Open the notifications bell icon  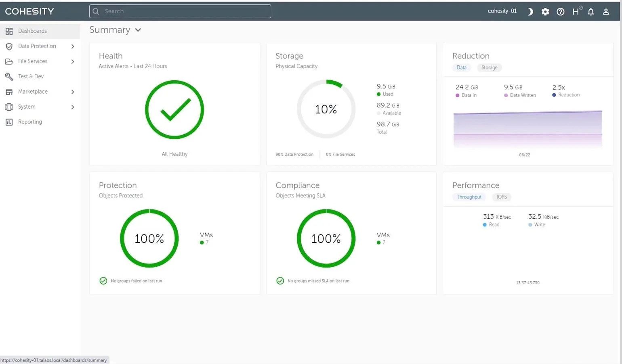click(x=591, y=12)
